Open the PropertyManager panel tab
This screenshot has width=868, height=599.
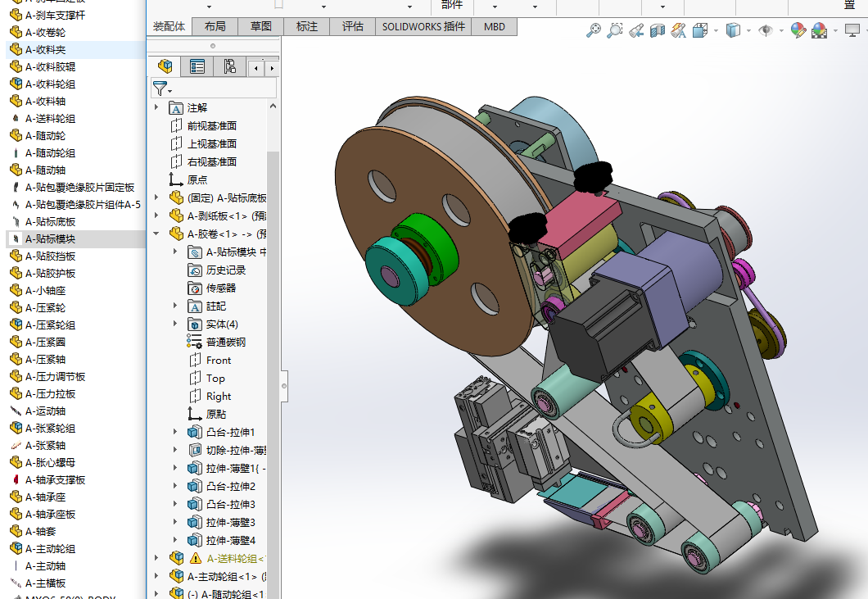197,66
